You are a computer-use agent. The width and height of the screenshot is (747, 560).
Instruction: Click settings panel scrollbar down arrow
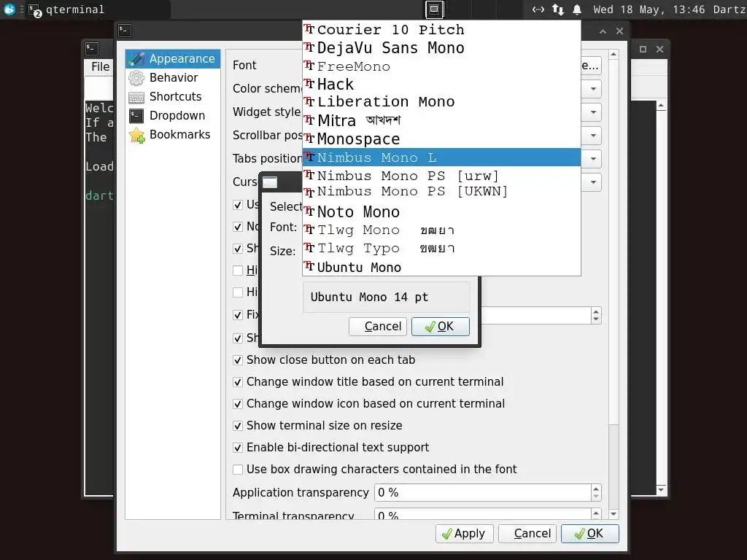coord(614,514)
